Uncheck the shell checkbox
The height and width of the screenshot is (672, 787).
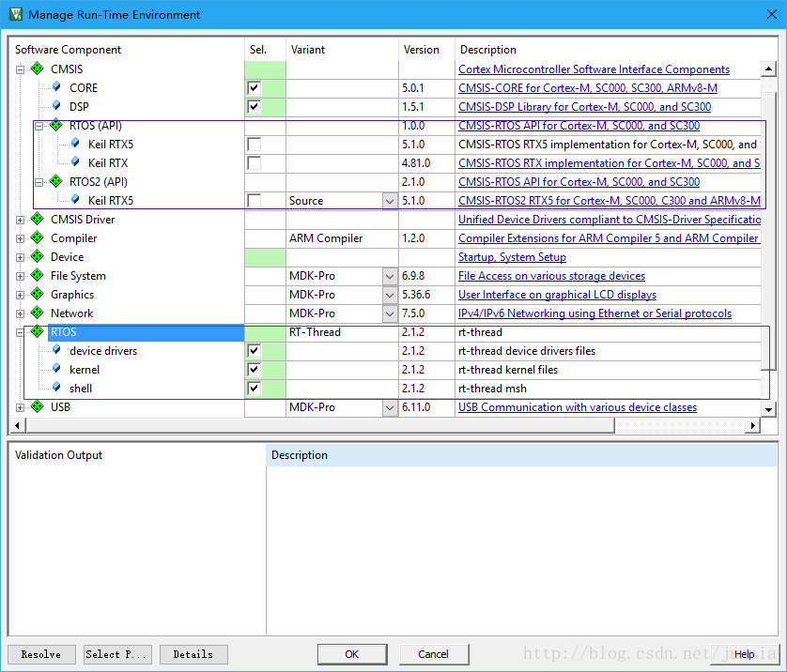click(x=254, y=389)
